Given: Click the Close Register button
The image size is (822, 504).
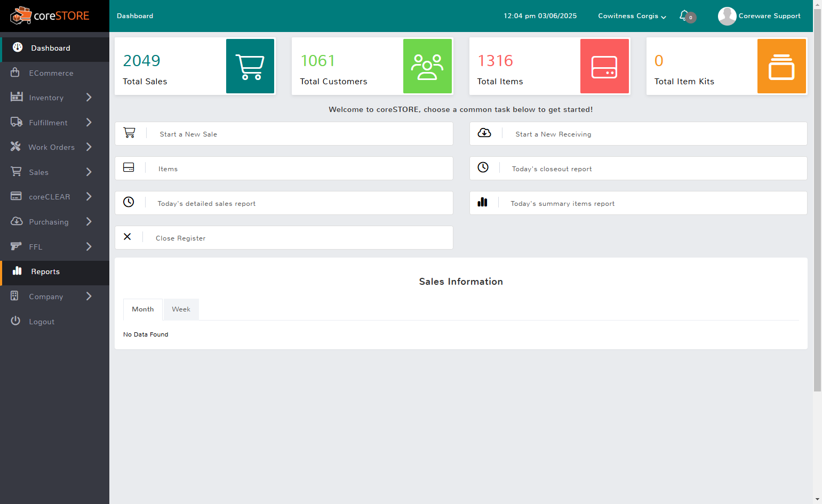Looking at the screenshot, I should pyautogui.click(x=284, y=238).
